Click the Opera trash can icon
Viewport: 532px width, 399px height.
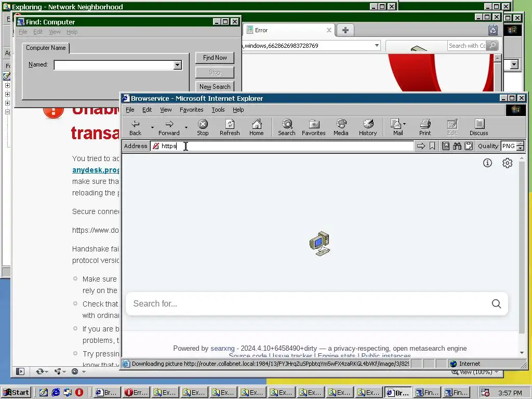pyautogui.click(x=493, y=30)
